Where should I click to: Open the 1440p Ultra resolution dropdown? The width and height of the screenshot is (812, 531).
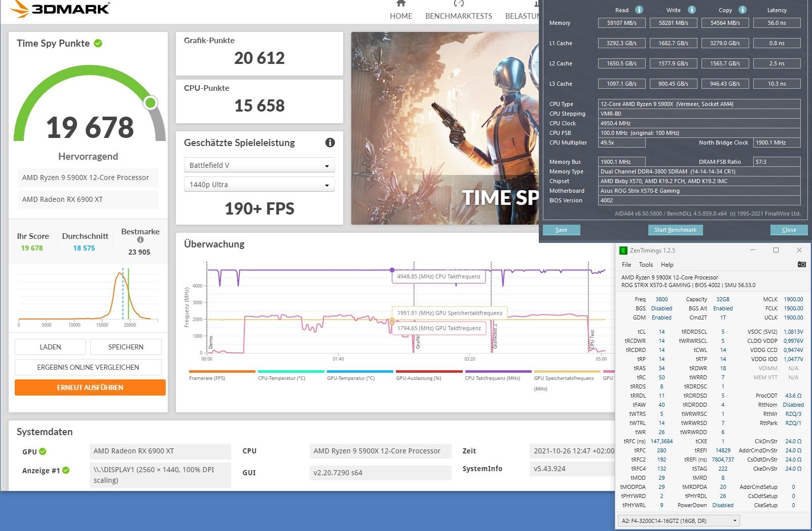pos(259,185)
